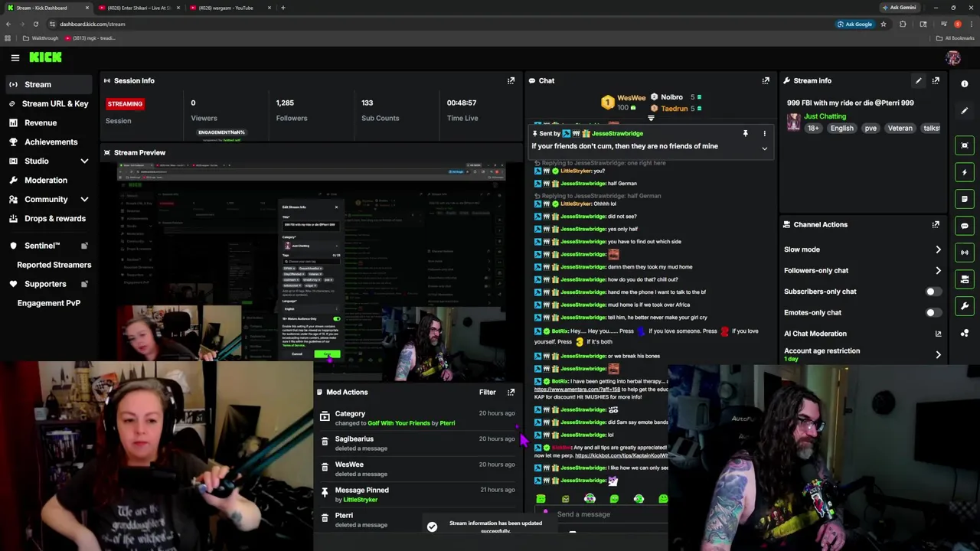Open the kickbot.com tips link in chat
The image size is (980, 551).
621,455
